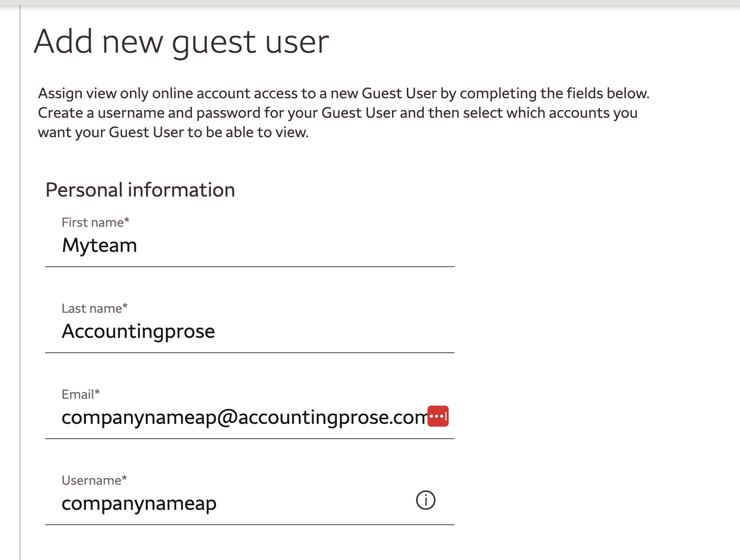The image size is (740, 560).
Task: Click the text 'Myteam' in First name
Action: (99, 246)
